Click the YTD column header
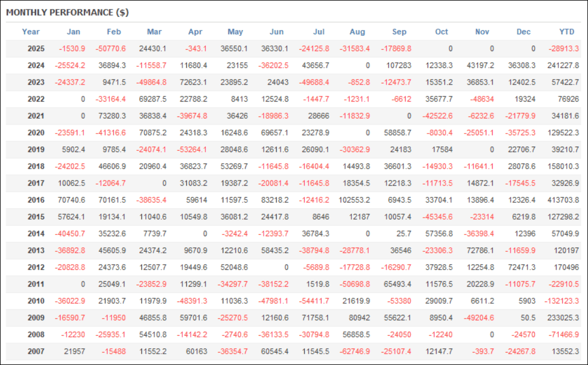588x365 pixels. [x=566, y=32]
